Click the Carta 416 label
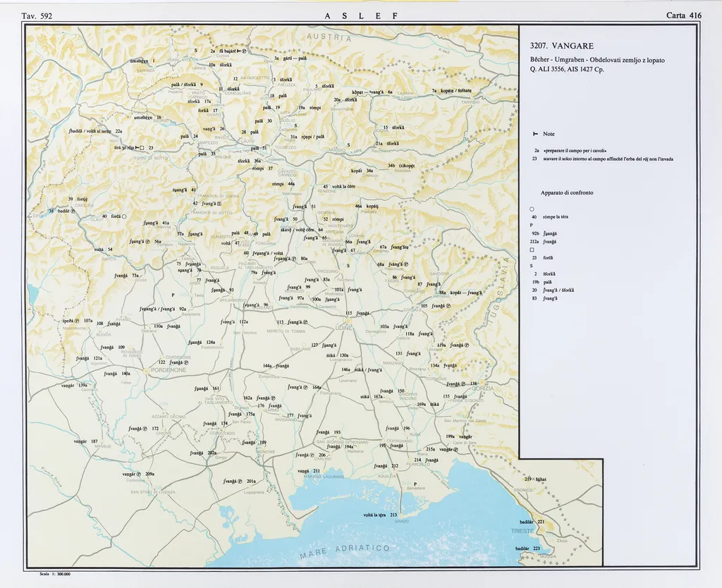The width and height of the screenshot is (722, 588). point(683,15)
